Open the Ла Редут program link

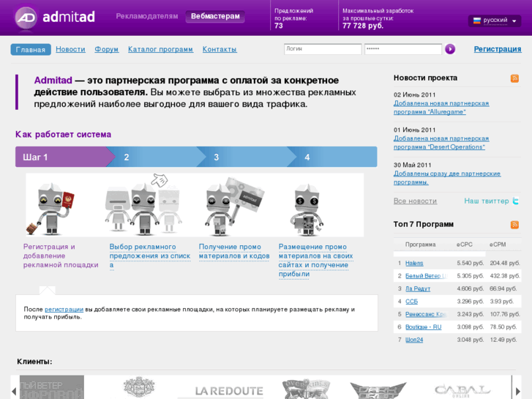click(418, 288)
